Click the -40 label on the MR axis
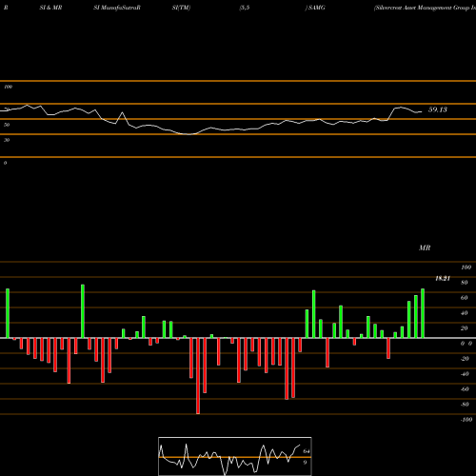 (465, 374)
